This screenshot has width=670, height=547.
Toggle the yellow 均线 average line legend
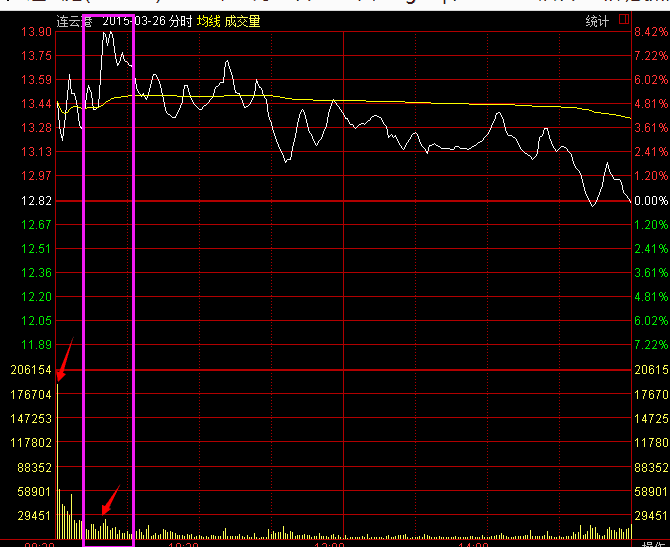pos(208,21)
